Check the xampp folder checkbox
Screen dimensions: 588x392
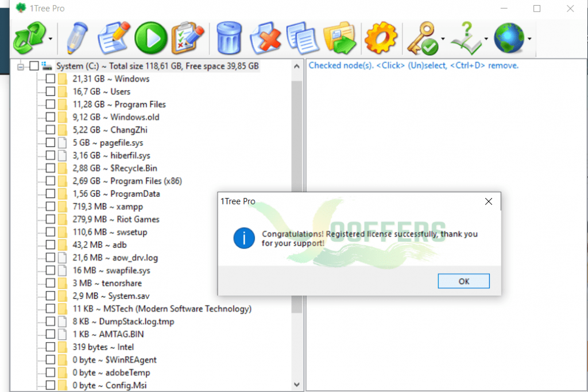(51, 207)
